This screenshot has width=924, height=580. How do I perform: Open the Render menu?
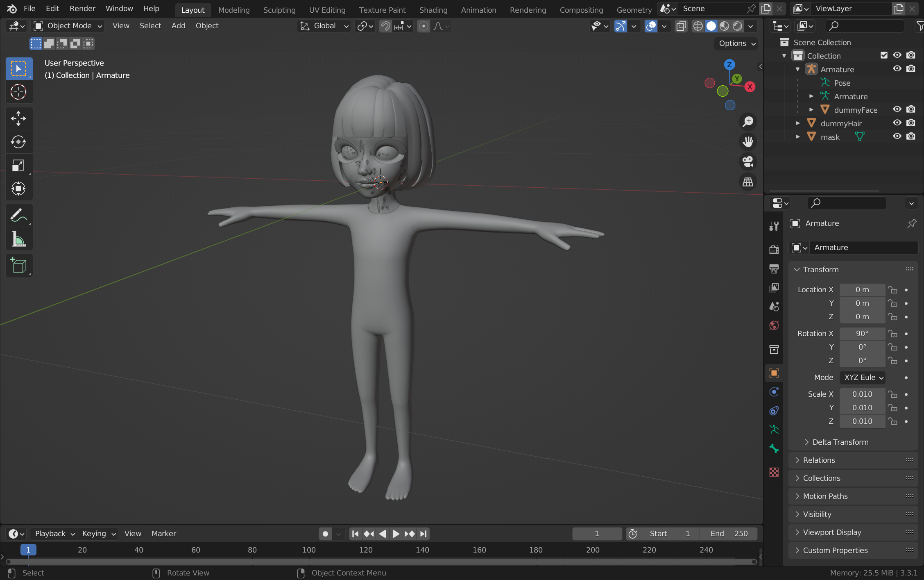pyautogui.click(x=82, y=9)
